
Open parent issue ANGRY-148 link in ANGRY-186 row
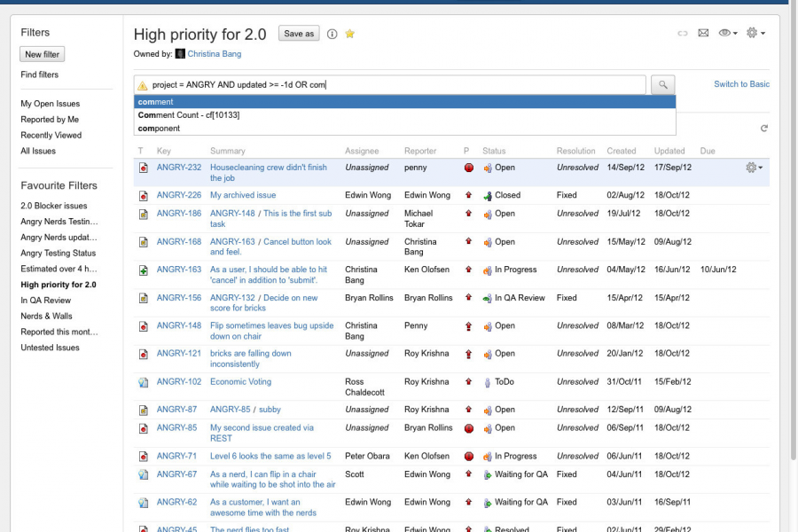[232, 214]
